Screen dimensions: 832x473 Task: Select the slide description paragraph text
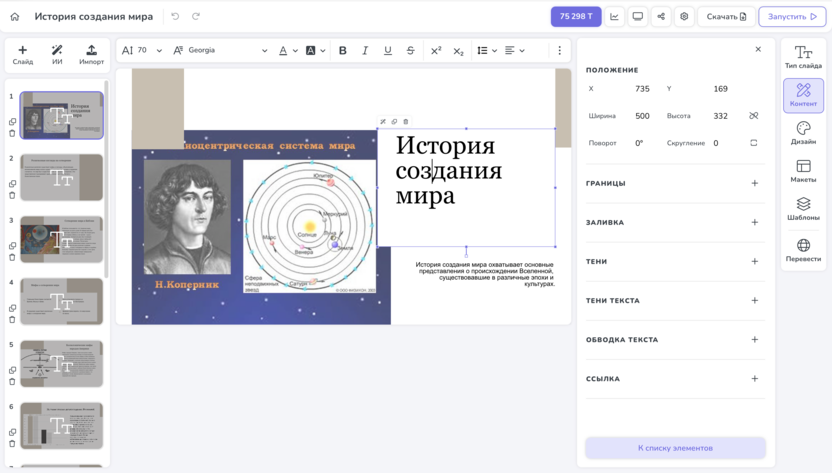484,274
